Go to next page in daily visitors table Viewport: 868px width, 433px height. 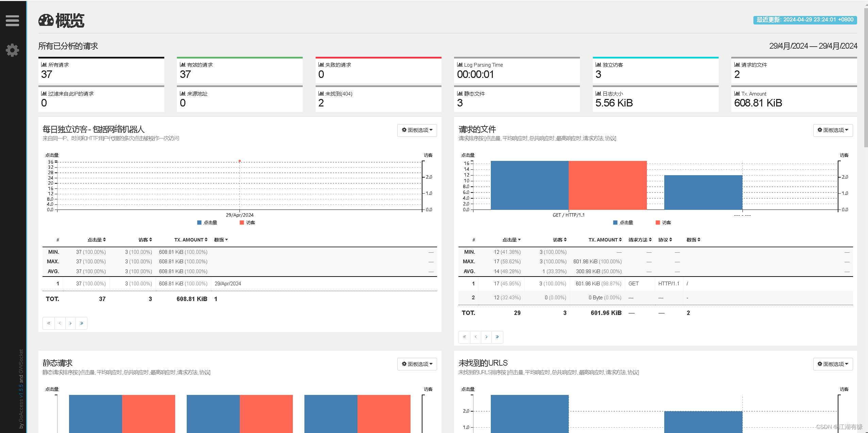pyautogui.click(x=70, y=323)
